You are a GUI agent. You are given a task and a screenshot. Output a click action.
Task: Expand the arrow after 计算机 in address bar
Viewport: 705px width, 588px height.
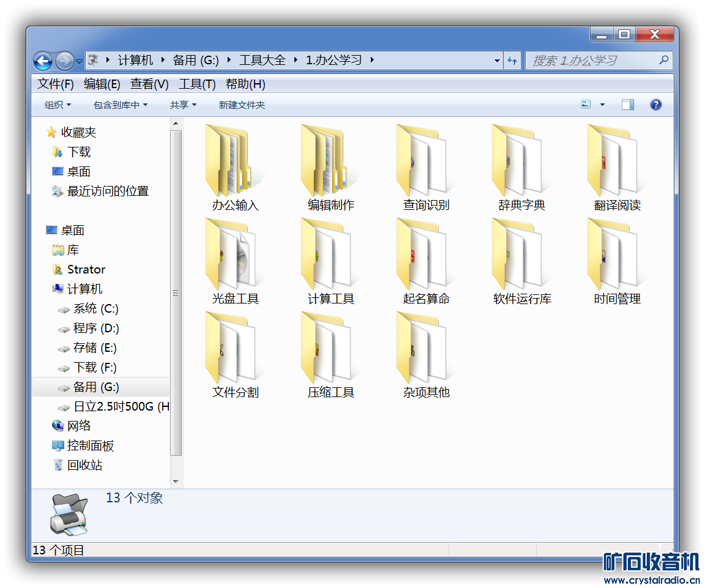163,60
